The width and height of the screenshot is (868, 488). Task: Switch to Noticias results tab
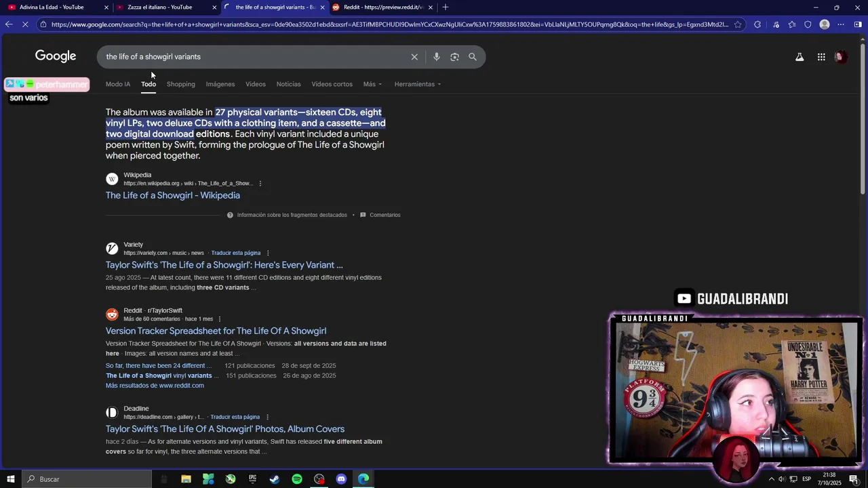tap(288, 84)
